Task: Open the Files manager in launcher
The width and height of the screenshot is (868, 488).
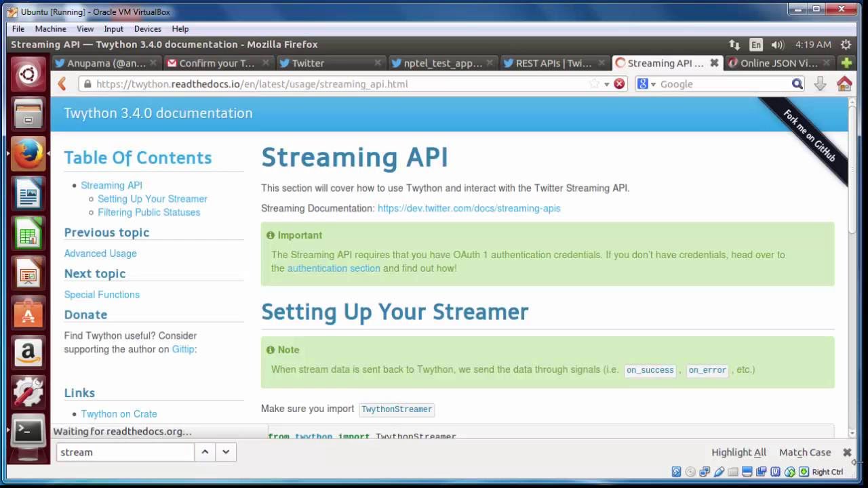Action: 28,114
